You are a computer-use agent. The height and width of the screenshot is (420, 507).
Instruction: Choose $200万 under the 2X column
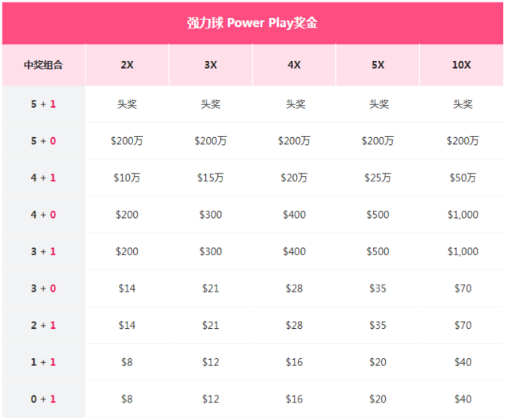pyautogui.click(x=127, y=141)
